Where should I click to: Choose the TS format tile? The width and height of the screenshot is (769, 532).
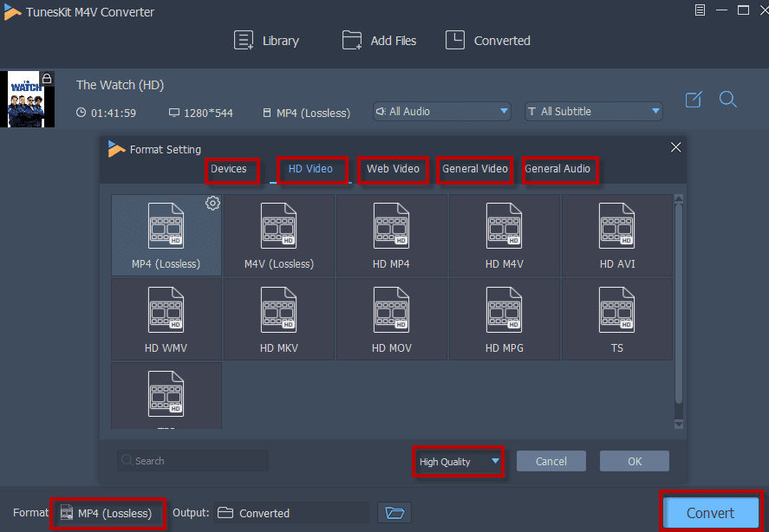[x=617, y=319]
